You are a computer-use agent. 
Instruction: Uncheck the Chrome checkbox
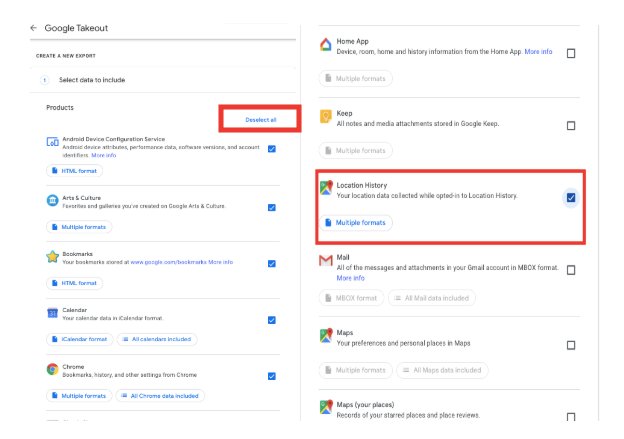[272, 376]
